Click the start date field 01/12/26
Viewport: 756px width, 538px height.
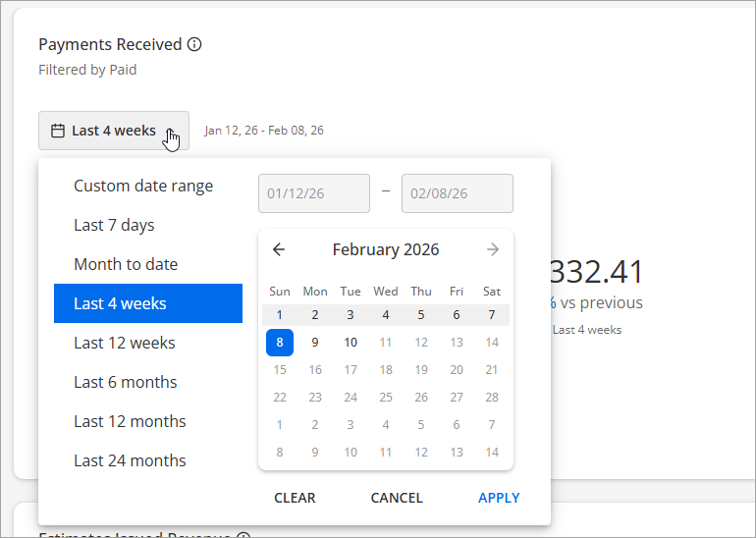coord(313,193)
